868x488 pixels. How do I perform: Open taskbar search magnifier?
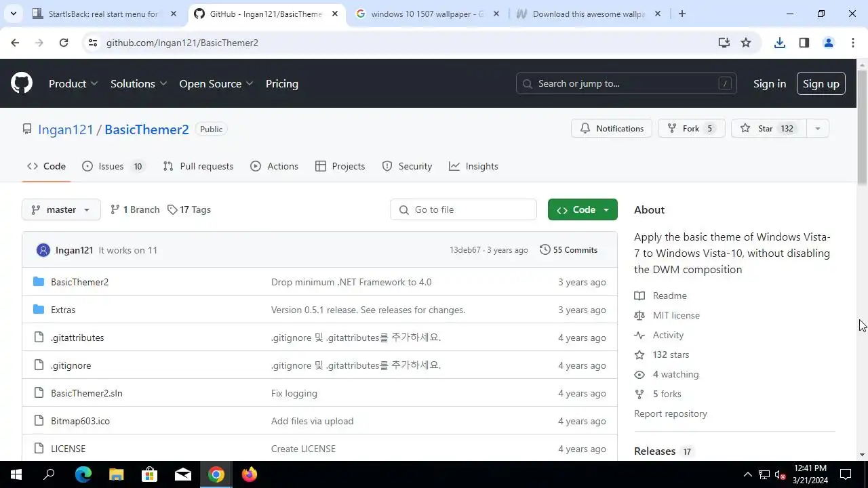click(x=49, y=474)
